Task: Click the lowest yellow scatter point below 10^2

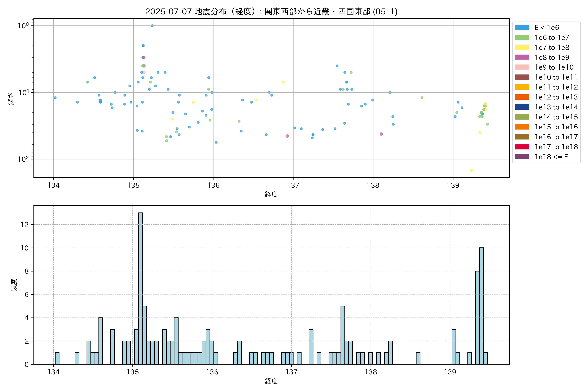Action: (471, 170)
